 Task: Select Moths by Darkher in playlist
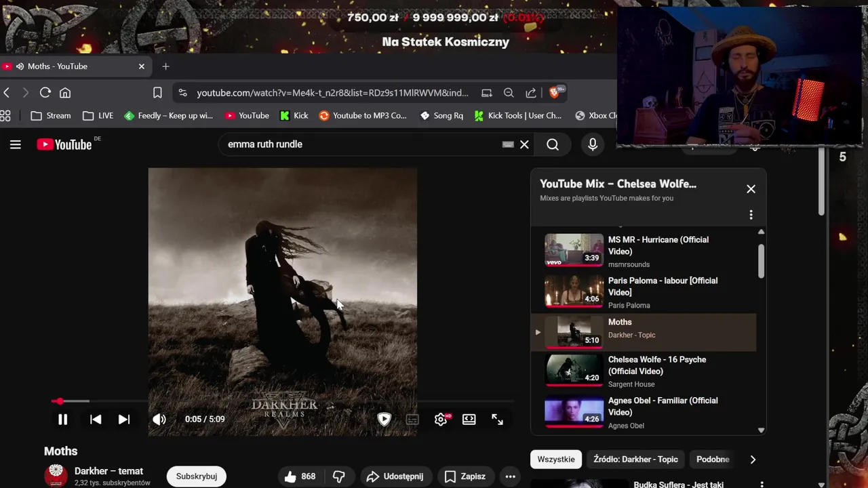click(x=644, y=332)
